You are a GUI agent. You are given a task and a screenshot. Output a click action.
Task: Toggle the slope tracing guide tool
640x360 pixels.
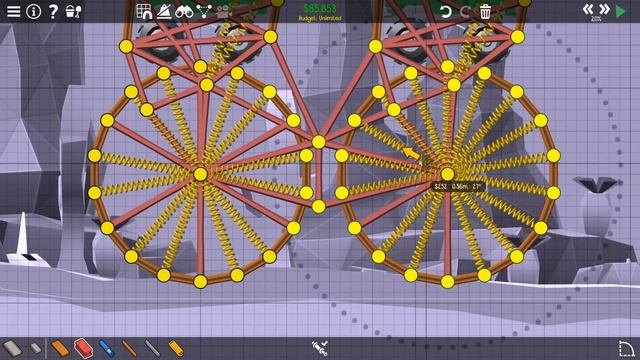pyautogui.click(x=164, y=11)
